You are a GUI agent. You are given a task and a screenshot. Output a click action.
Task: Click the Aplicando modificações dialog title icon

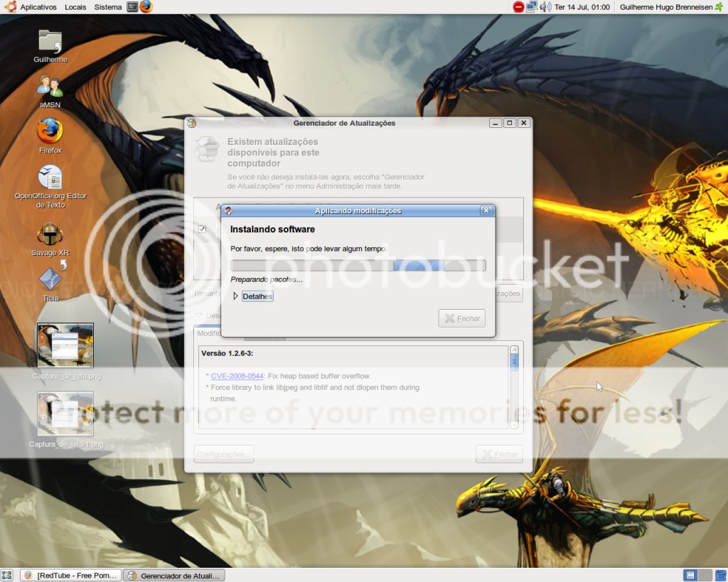[x=228, y=211]
